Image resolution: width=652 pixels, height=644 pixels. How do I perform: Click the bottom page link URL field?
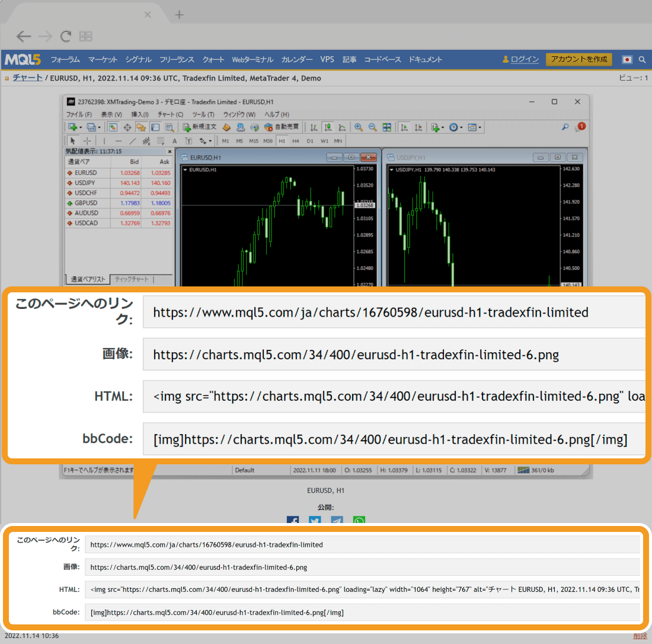pyautogui.click(x=362, y=544)
